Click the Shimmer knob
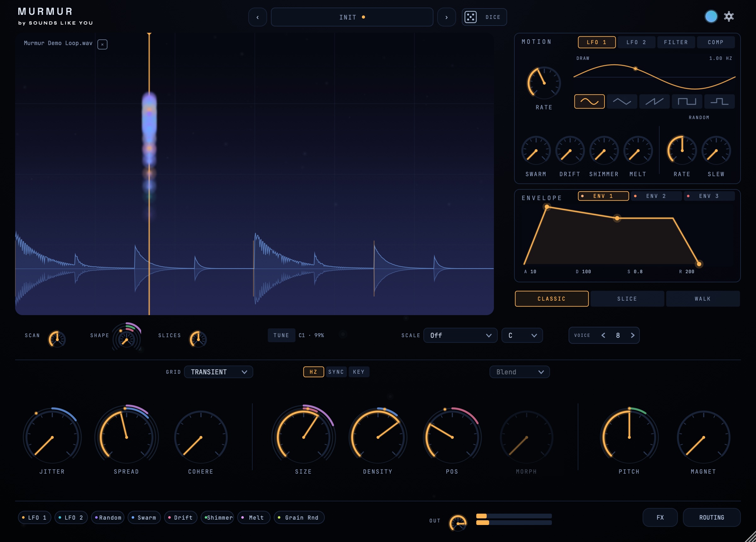756x542 pixels. click(x=604, y=151)
